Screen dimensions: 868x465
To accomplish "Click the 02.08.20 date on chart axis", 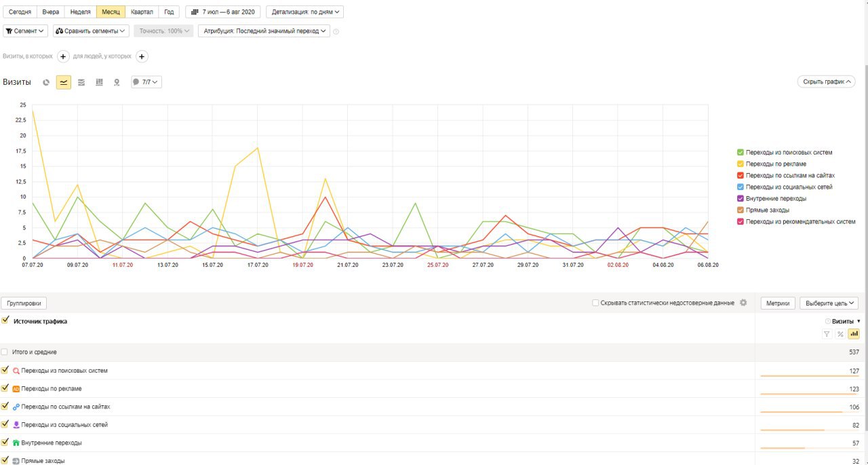I will point(618,265).
